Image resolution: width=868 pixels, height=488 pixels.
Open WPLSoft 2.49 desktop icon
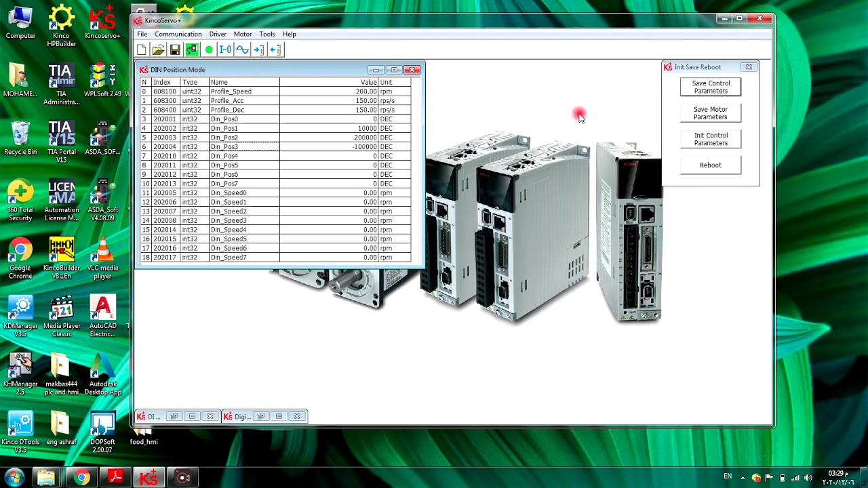[x=102, y=81]
